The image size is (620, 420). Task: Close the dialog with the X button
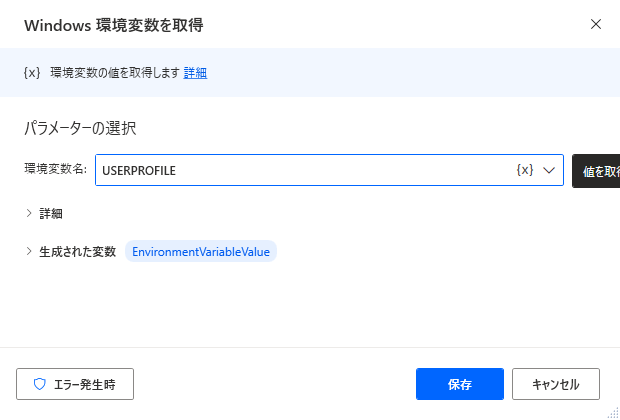tap(596, 24)
